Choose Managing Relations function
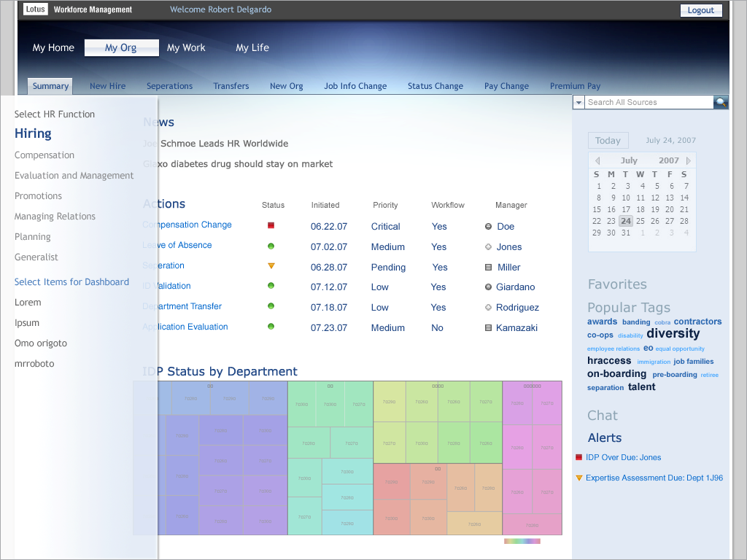The width and height of the screenshot is (747, 560). click(x=55, y=217)
